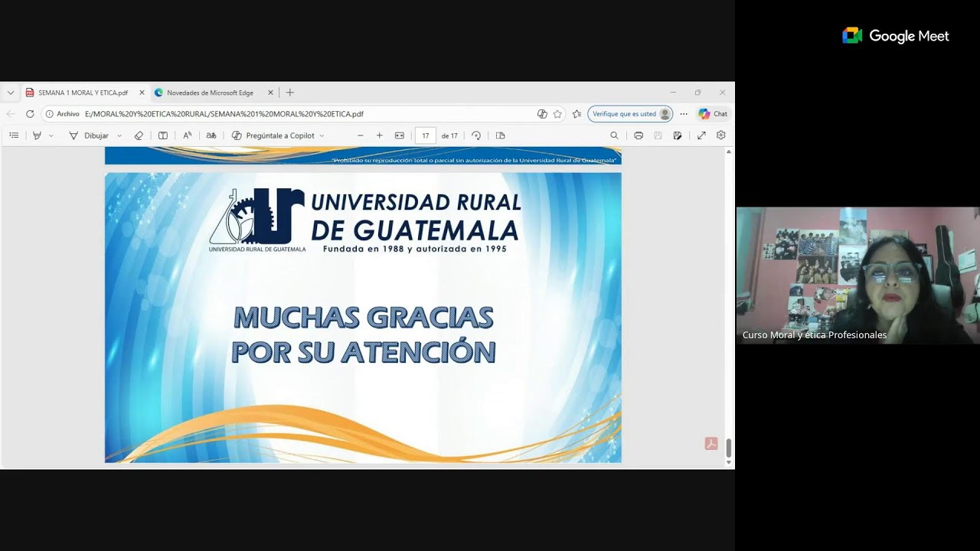Click the Google Meet logo

point(896,36)
